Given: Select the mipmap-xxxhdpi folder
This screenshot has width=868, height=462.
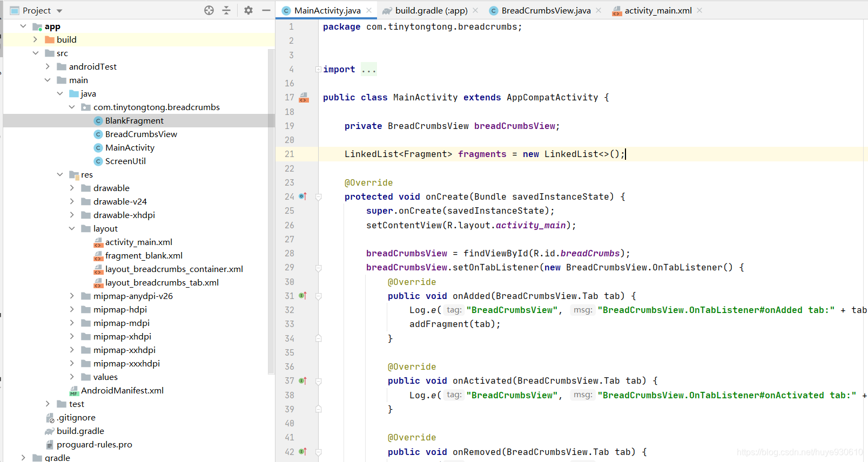Looking at the screenshot, I should (x=126, y=363).
